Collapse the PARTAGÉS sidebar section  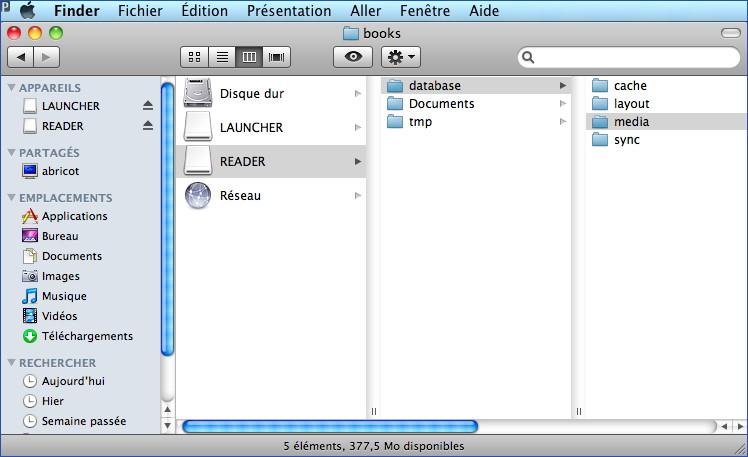coord(12,152)
